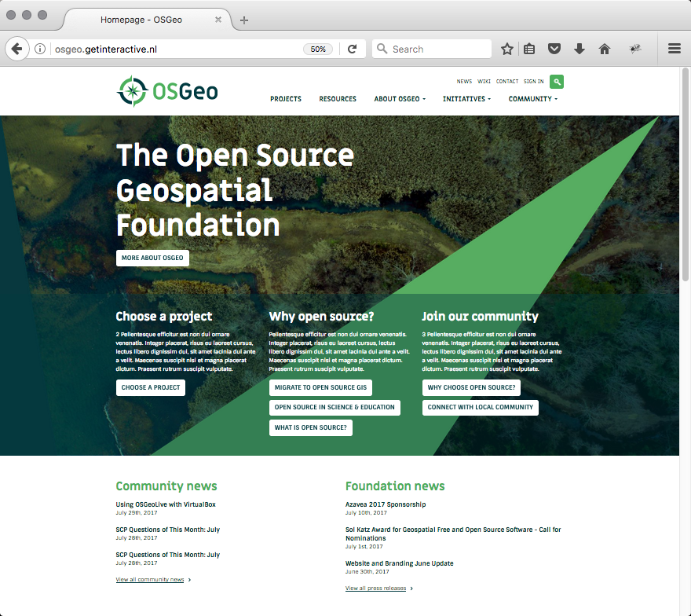Go to News top link
Image resolution: width=691 pixels, height=616 pixels.
pos(464,82)
